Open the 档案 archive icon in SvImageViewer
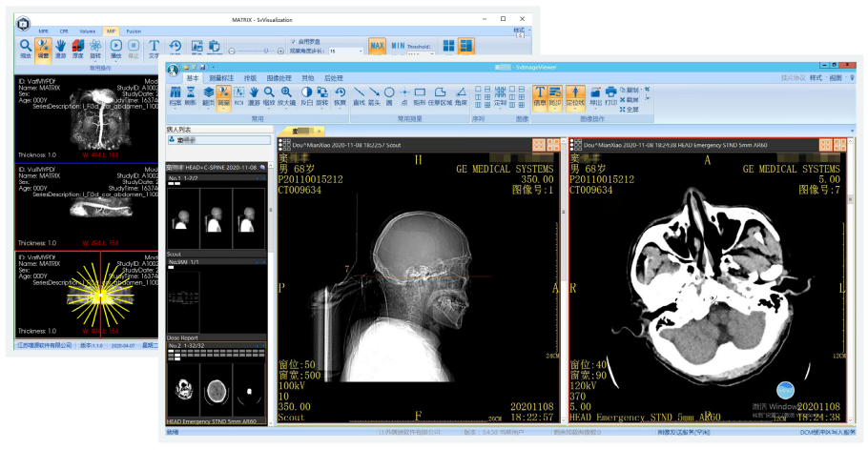Screen dimensions: 868x450 pyautogui.click(x=176, y=95)
